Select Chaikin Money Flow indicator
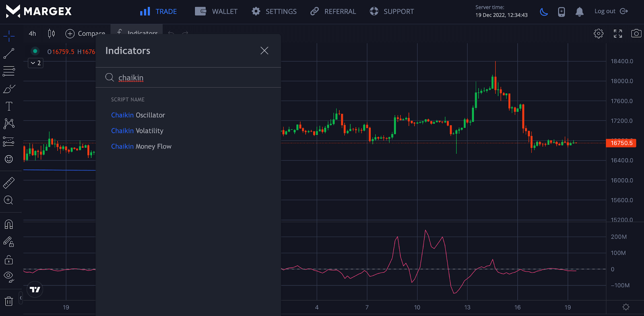This screenshot has width=644, height=316. [141, 146]
